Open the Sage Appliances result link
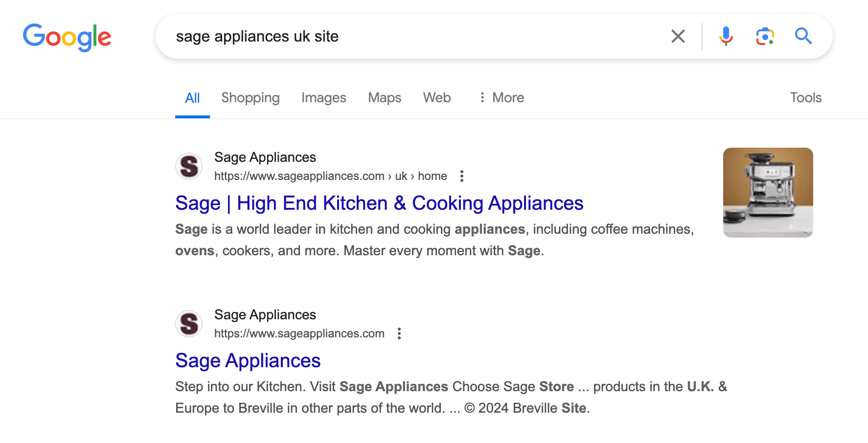This screenshot has height=443, width=868. point(248,360)
